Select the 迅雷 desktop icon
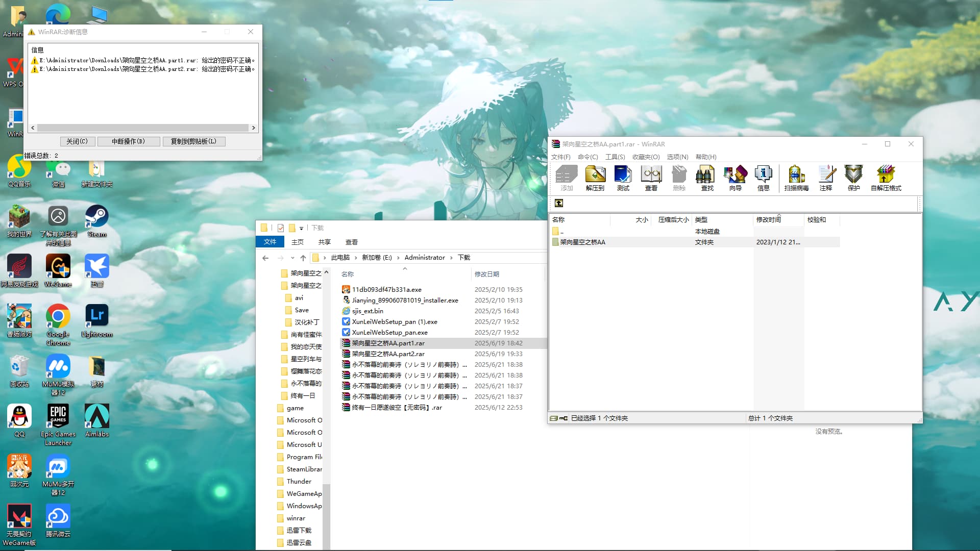980x551 pixels. click(96, 271)
